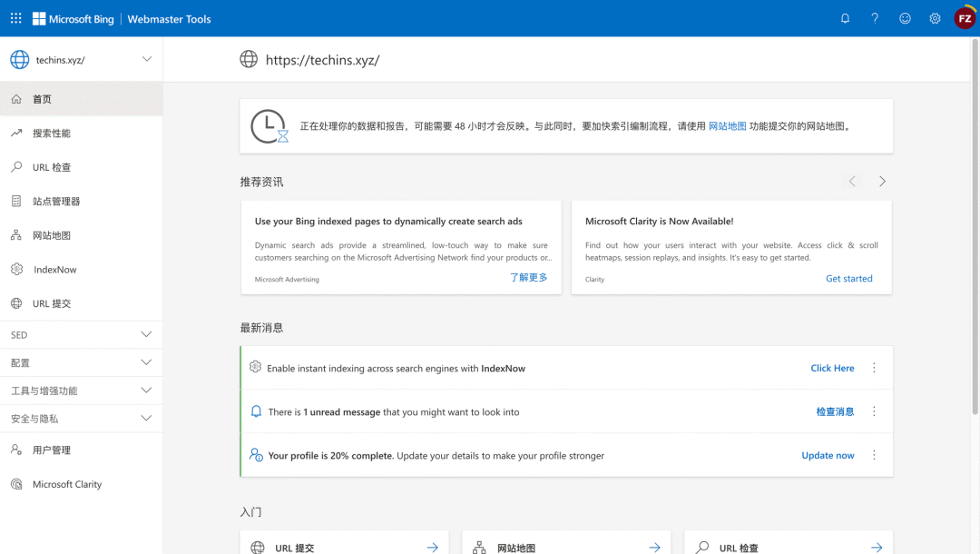The height and width of the screenshot is (554, 980).
Task: Show next recommended news with right arrow
Action: click(882, 182)
